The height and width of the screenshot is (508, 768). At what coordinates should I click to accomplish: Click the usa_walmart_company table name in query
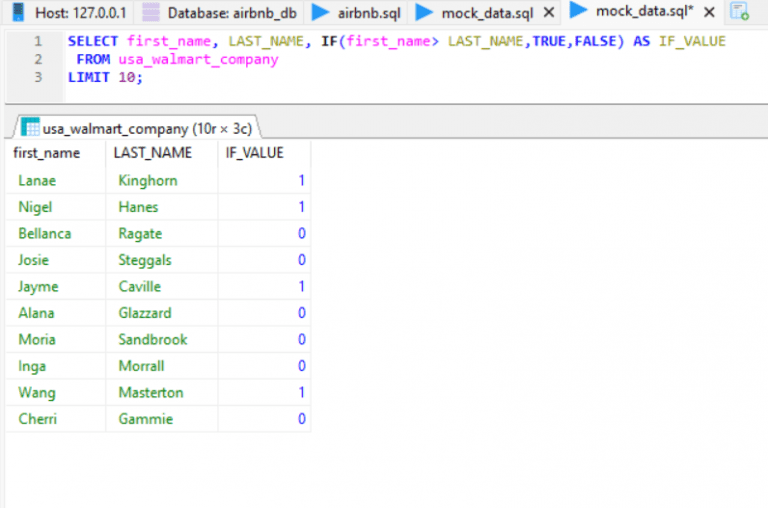[198, 59]
